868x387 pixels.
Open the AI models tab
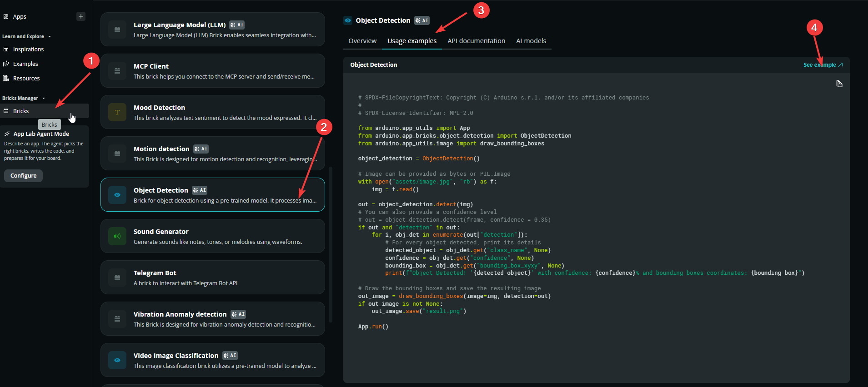(531, 41)
